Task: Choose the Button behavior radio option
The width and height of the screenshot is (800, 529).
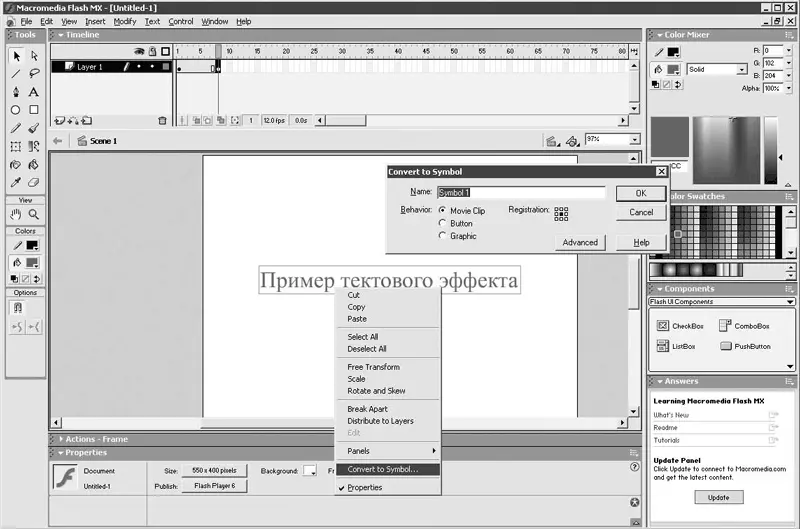Action: (442, 223)
